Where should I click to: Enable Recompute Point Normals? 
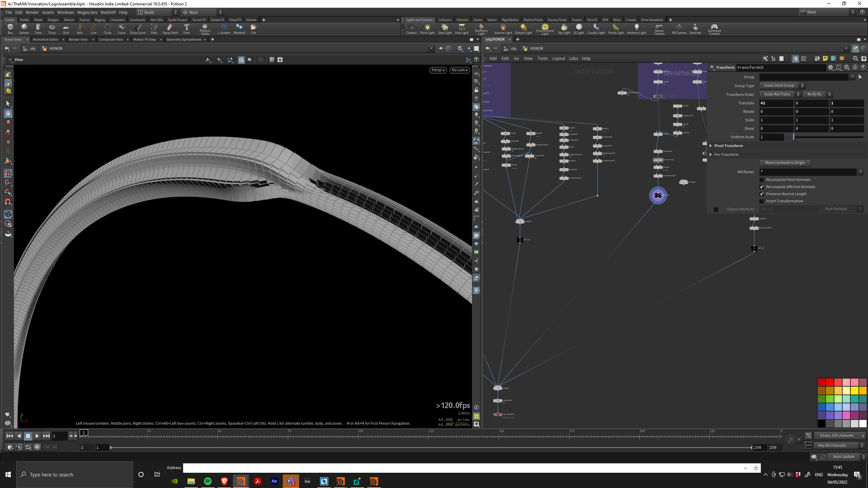[762, 179]
